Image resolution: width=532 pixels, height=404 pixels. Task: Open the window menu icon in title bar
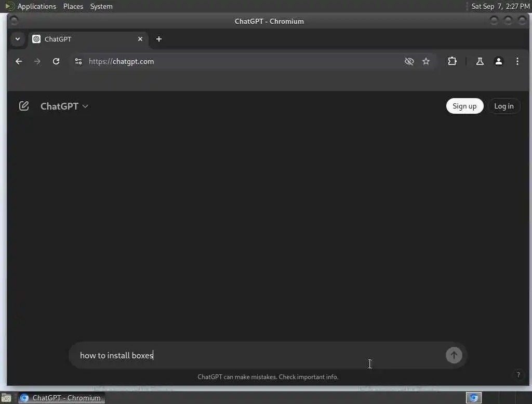tap(14, 21)
